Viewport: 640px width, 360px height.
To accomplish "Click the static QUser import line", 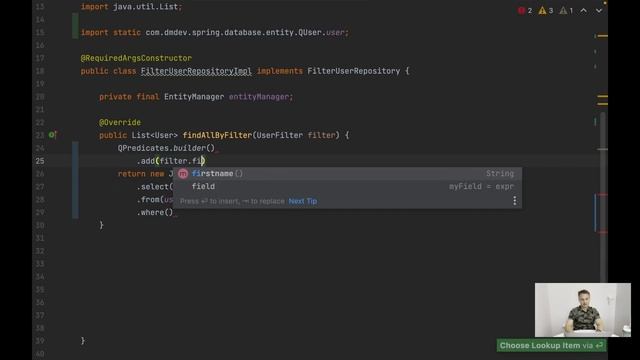I will (x=215, y=32).
